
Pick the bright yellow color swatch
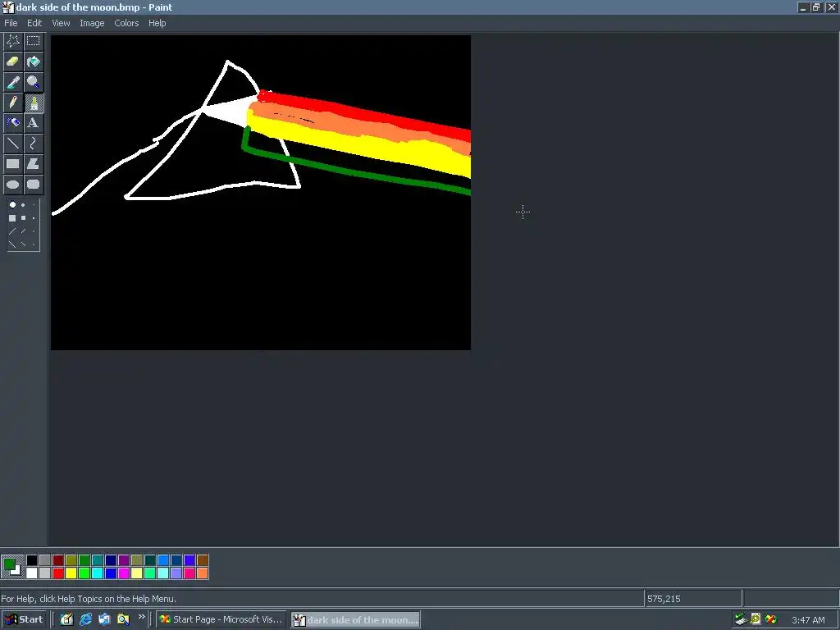tap(71, 573)
